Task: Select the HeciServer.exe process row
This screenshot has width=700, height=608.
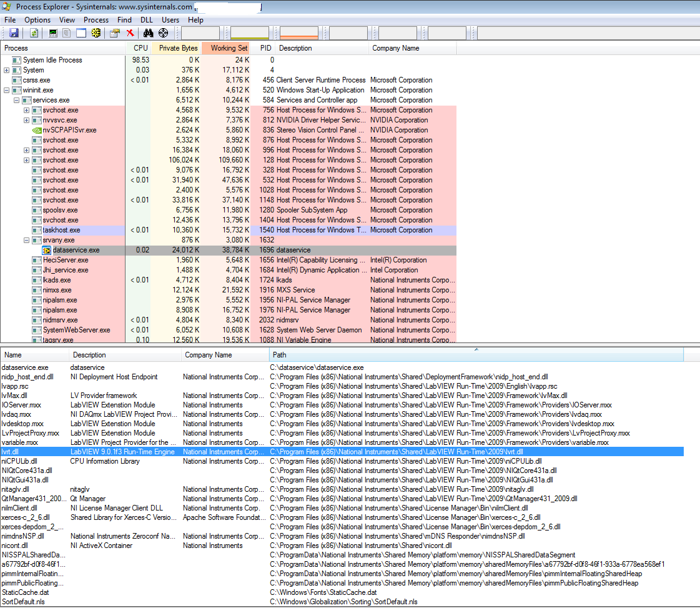Action: [x=229, y=260]
